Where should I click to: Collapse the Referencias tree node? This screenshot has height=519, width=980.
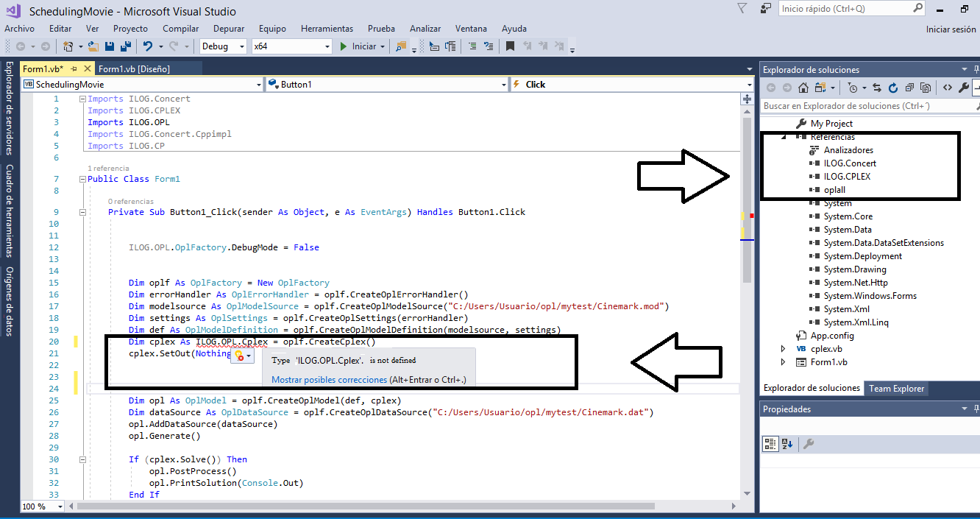(784, 137)
